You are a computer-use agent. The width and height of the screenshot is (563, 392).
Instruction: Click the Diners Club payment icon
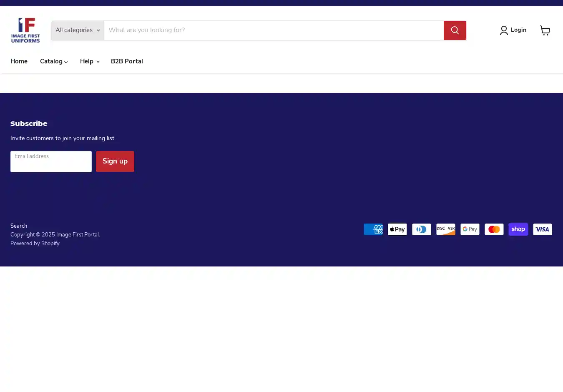coord(421,229)
